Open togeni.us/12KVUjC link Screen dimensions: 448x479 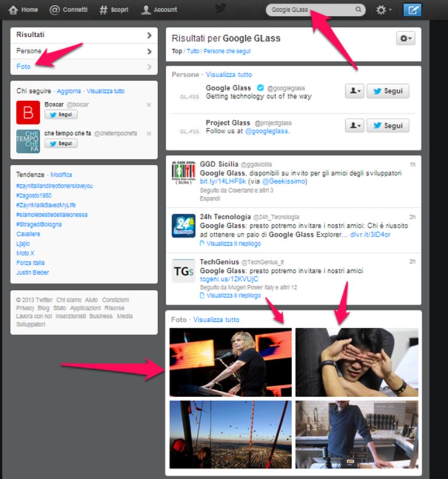pos(229,279)
